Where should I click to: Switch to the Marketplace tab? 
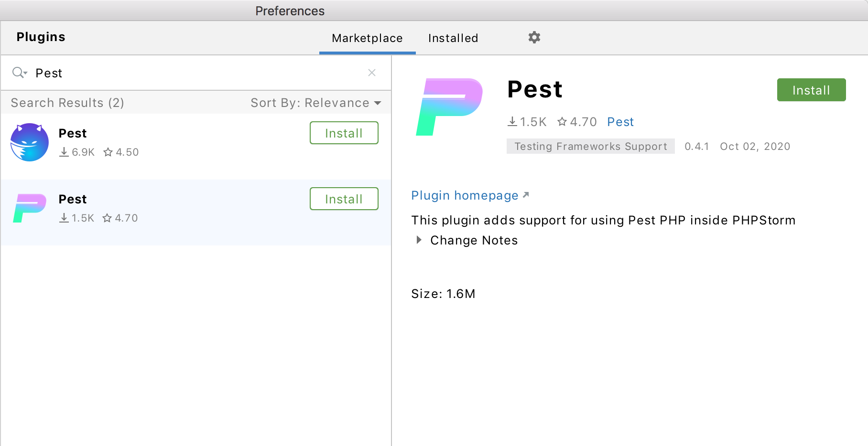pyautogui.click(x=367, y=38)
